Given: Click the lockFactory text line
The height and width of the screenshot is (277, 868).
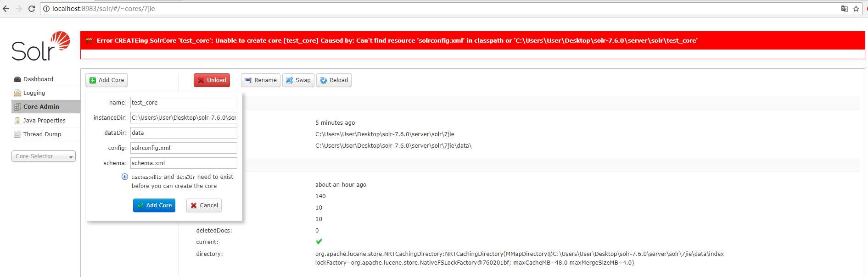Looking at the screenshot, I should point(475,263).
